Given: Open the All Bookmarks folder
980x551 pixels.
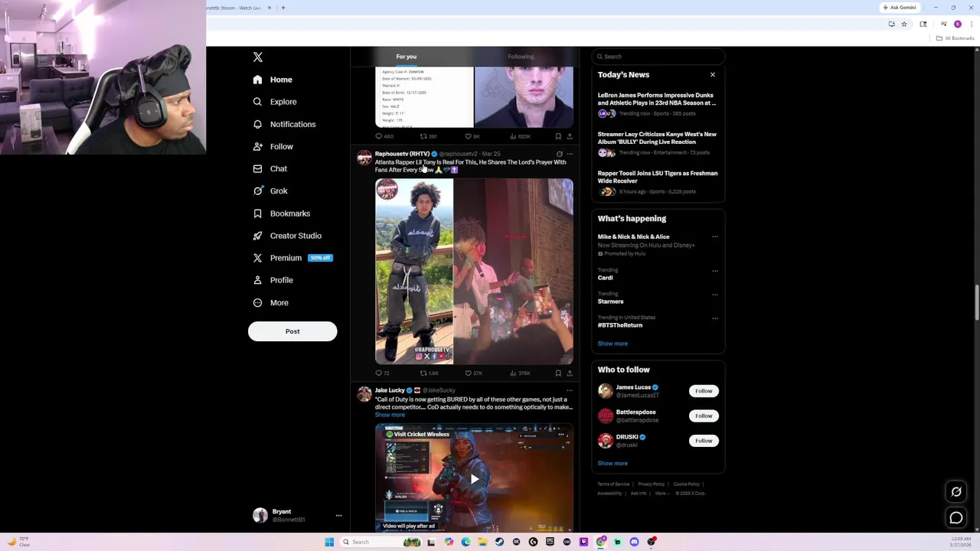Looking at the screenshot, I should 955,38.
